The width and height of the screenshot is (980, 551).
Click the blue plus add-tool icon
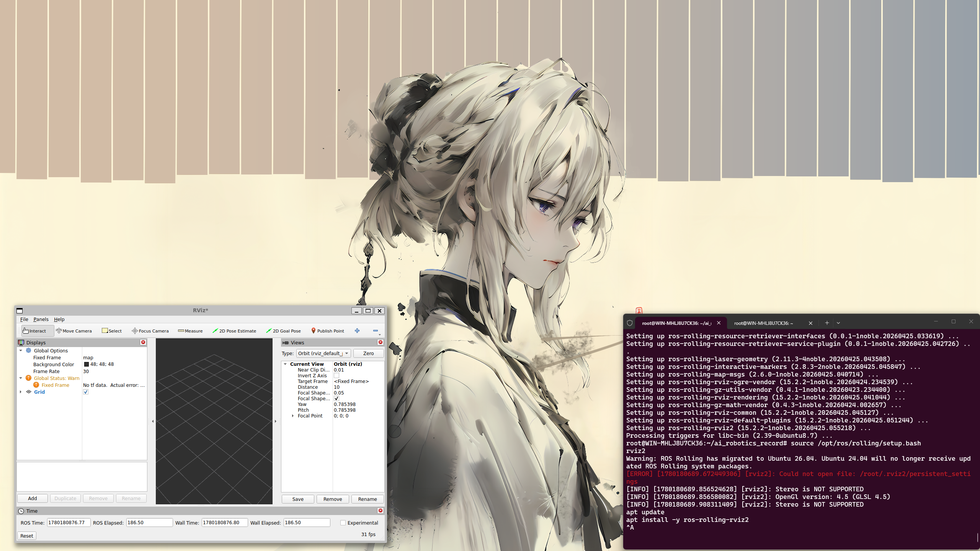pyautogui.click(x=357, y=331)
